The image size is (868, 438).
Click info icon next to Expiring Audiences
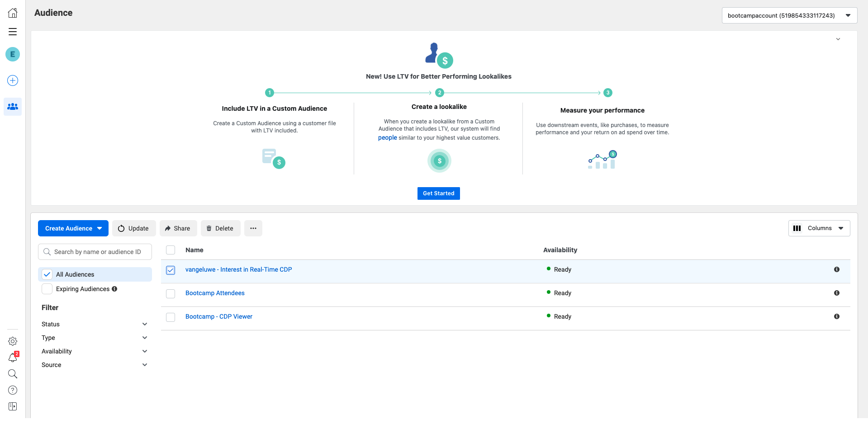(x=114, y=289)
